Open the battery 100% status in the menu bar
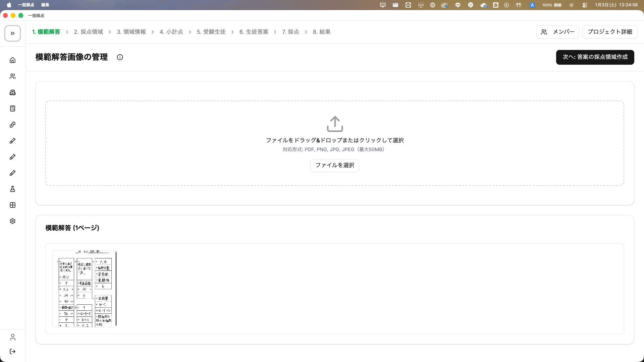The image size is (644, 362). (x=552, y=5)
